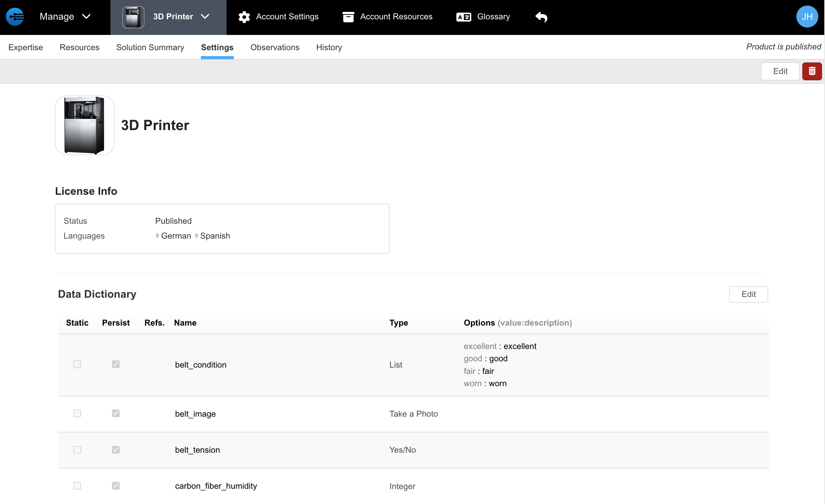This screenshot has height=504, width=825.
Task: Click Edit button in the gray toolbar
Action: (x=780, y=71)
